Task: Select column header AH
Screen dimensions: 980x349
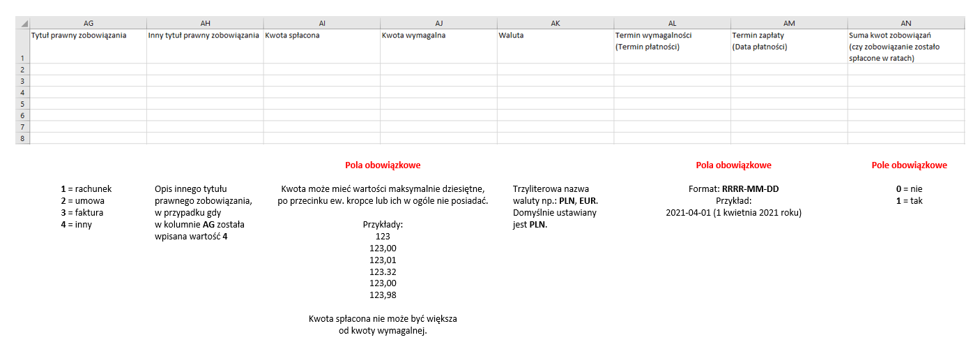Action: point(205,23)
